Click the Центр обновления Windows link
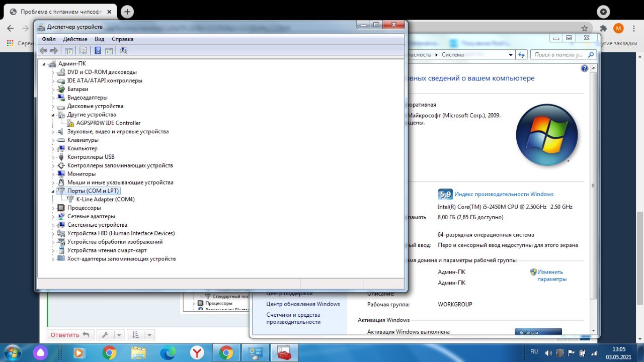Screen dimensions: 644x362 303,304
